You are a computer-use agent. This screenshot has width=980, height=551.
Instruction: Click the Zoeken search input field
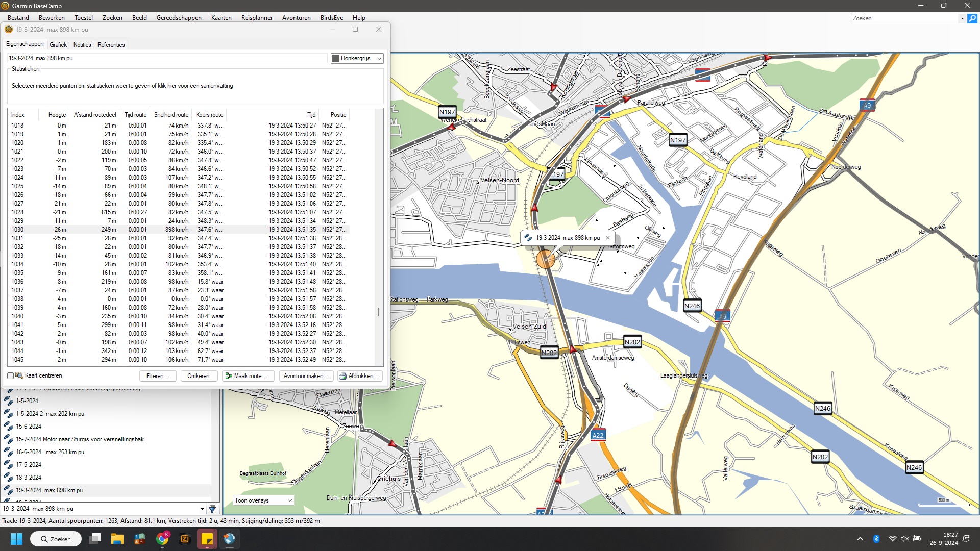click(x=905, y=18)
